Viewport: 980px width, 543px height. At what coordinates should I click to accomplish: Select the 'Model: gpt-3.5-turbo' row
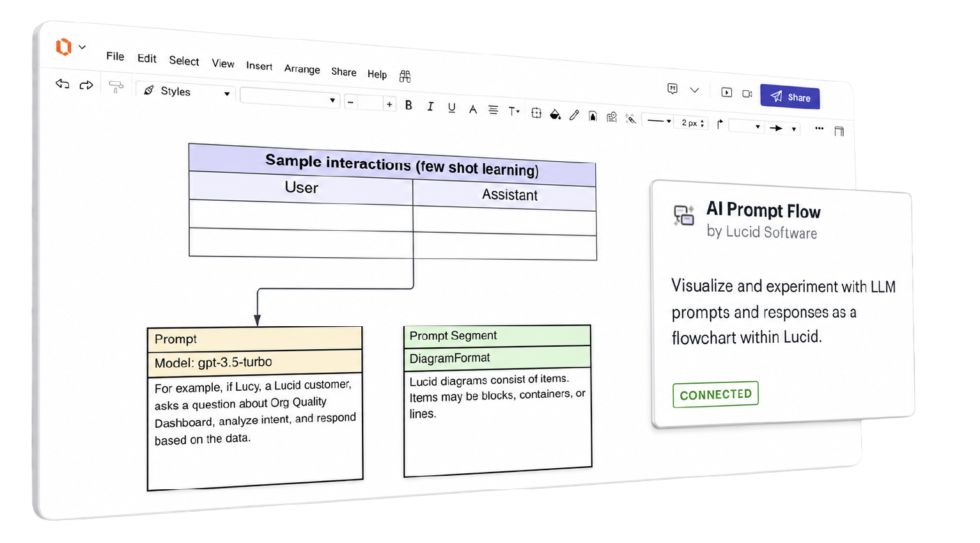point(254,362)
